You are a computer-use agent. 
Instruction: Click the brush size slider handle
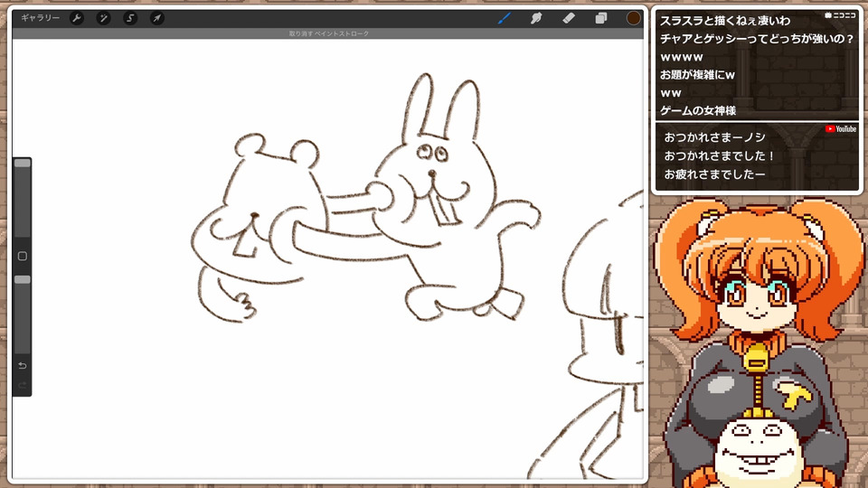[22, 164]
